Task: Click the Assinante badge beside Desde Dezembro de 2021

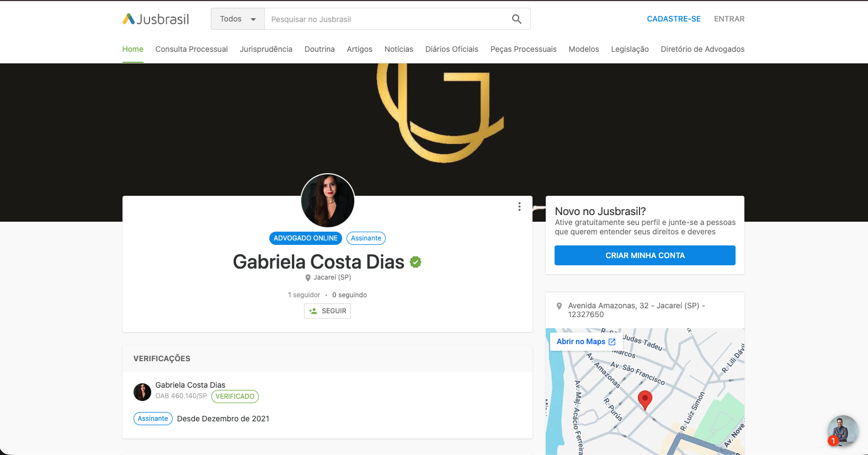Action: click(153, 419)
